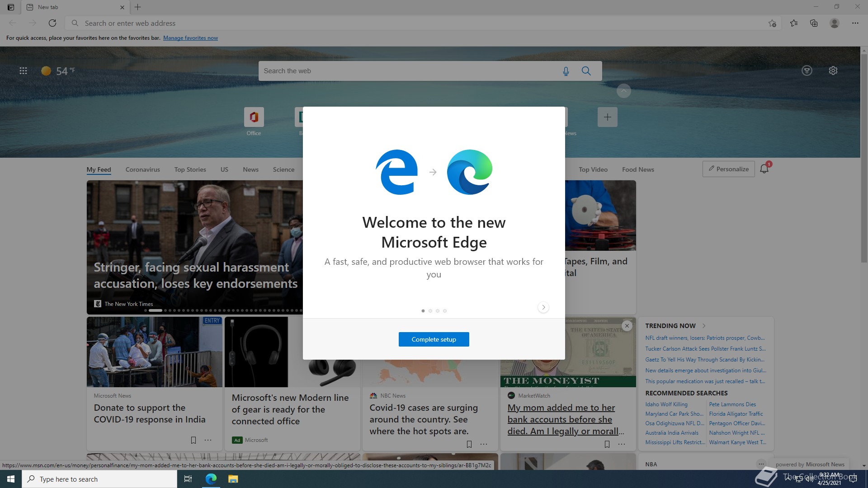Add a quick link with plus tile
Viewport: 868px width, 488px height.
607,117
